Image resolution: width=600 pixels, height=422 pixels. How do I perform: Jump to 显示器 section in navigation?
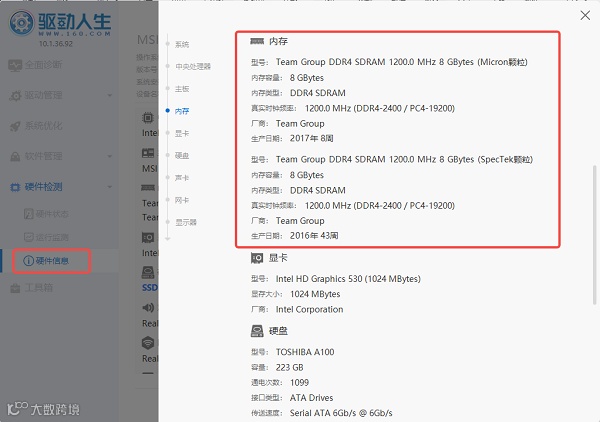point(186,222)
